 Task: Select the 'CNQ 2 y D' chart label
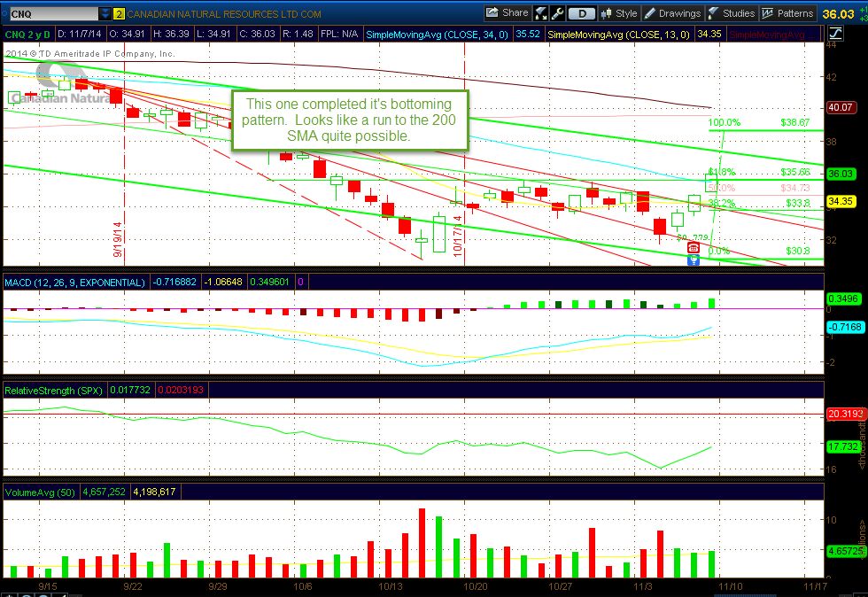(27, 35)
